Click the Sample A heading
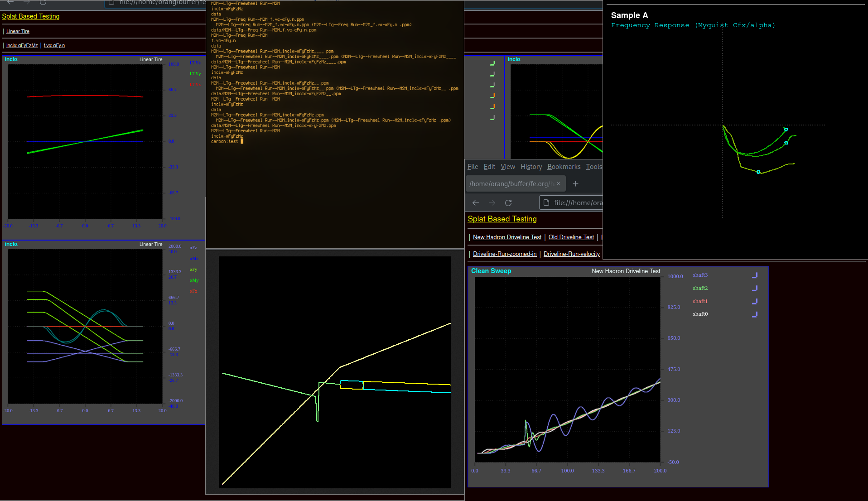 (x=629, y=15)
